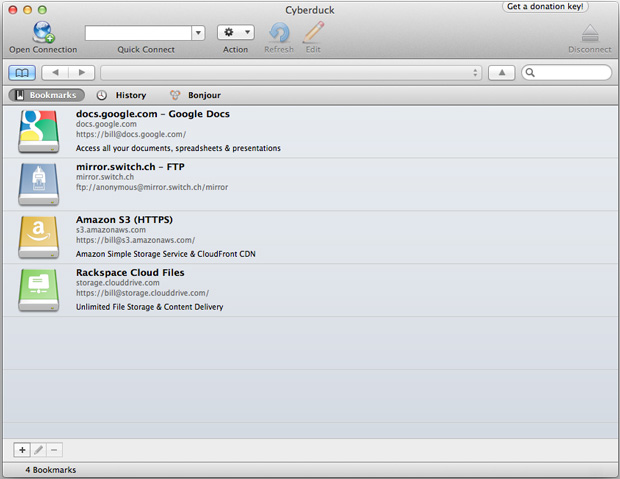Click the search magnifier icon
The image size is (620, 479).
[530, 73]
